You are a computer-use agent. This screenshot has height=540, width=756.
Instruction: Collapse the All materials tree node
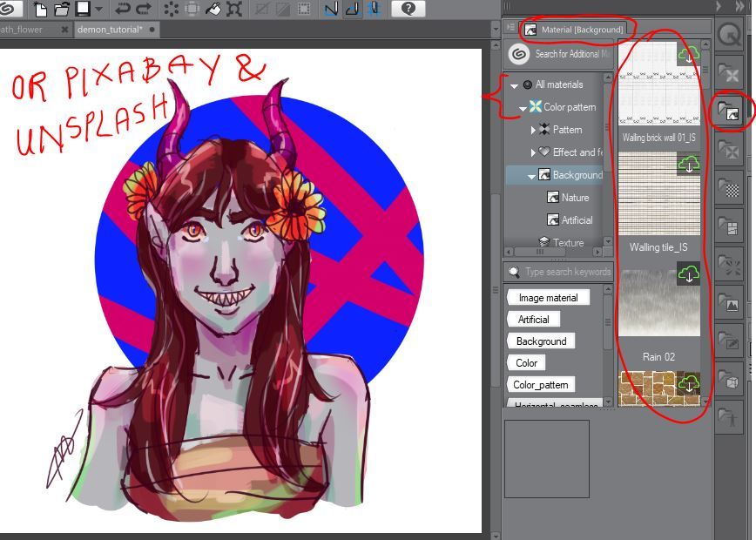click(514, 85)
